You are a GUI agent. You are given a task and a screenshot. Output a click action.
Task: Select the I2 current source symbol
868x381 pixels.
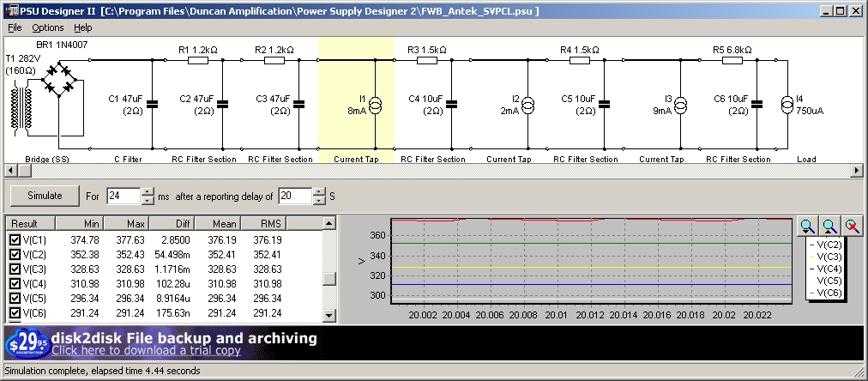pyautogui.click(x=528, y=105)
